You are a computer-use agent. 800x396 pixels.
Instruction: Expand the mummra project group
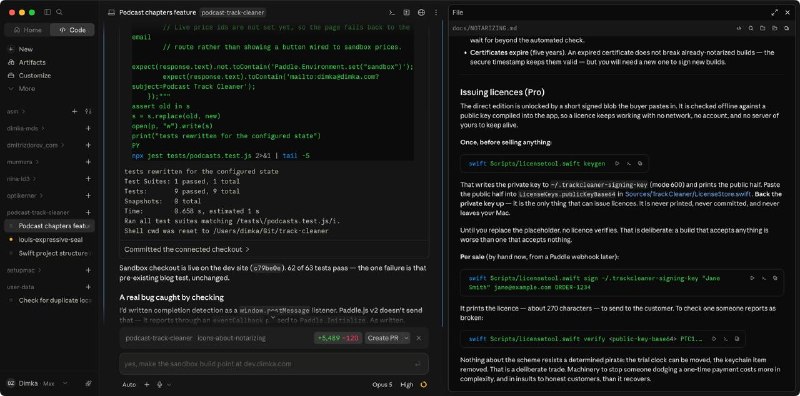coord(22,162)
